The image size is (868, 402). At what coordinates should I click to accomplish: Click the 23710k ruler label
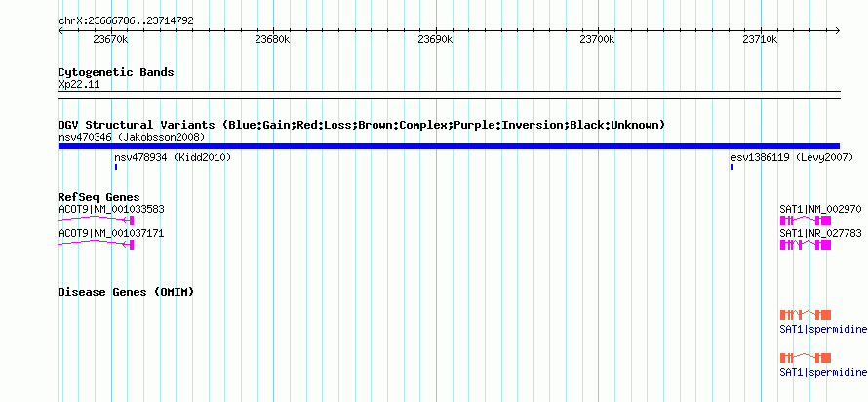click(x=760, y=40)
